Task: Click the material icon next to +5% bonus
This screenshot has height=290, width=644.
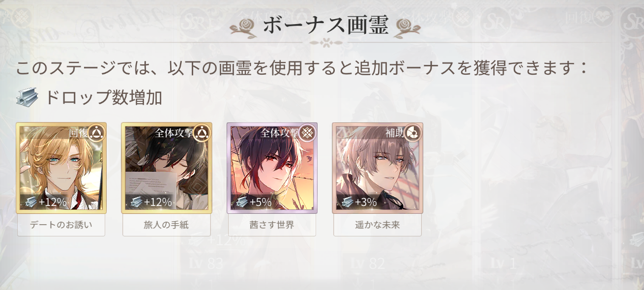Action: [x=241, y=202]
